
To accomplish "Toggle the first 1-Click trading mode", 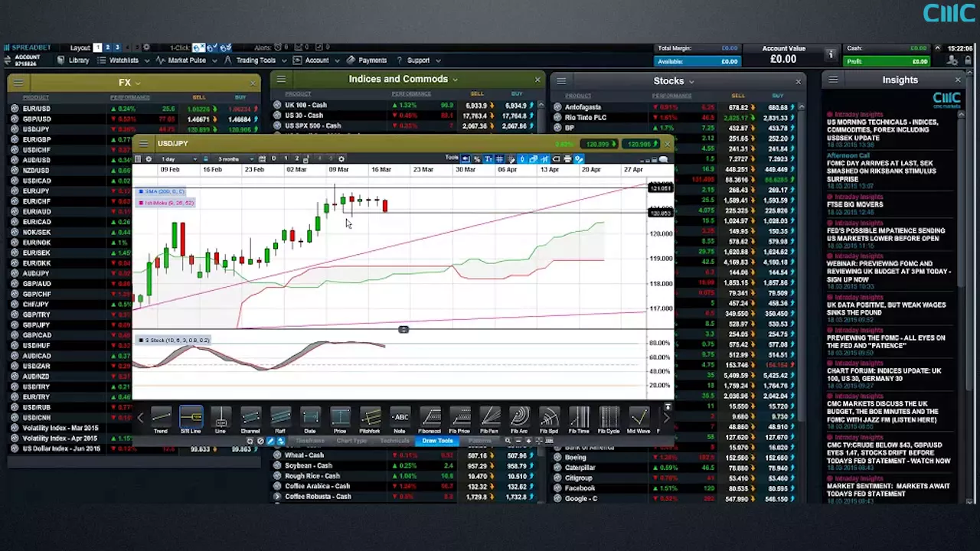I will [198, 47].
